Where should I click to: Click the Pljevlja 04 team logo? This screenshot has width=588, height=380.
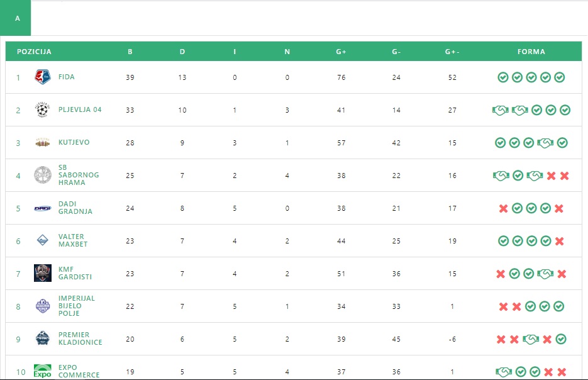[42, 110]
